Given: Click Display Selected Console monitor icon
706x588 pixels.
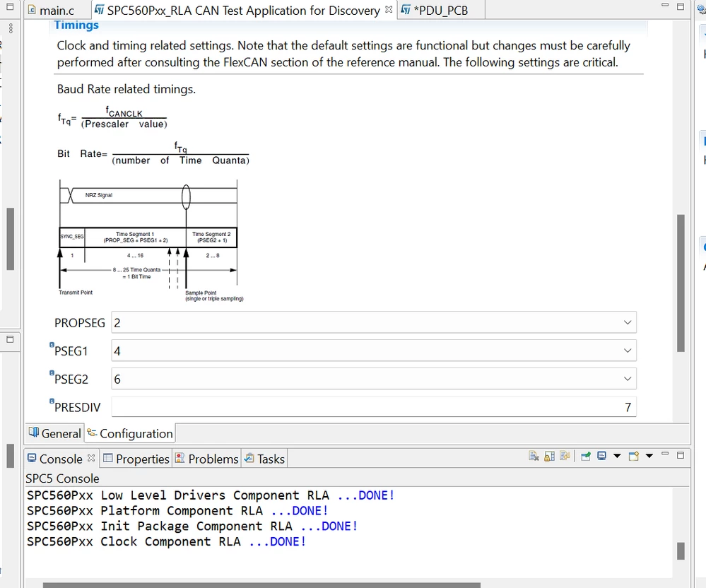Looking at the screenshot, I should point(601,457).
